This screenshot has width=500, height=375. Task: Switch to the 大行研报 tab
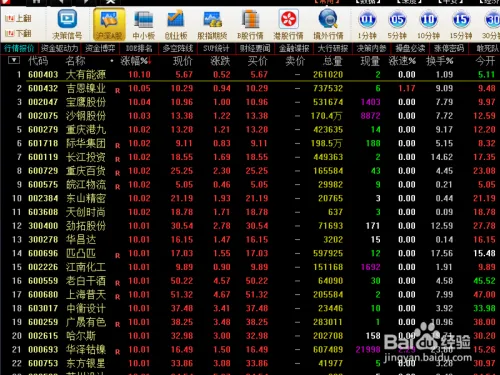click(333, 48)
